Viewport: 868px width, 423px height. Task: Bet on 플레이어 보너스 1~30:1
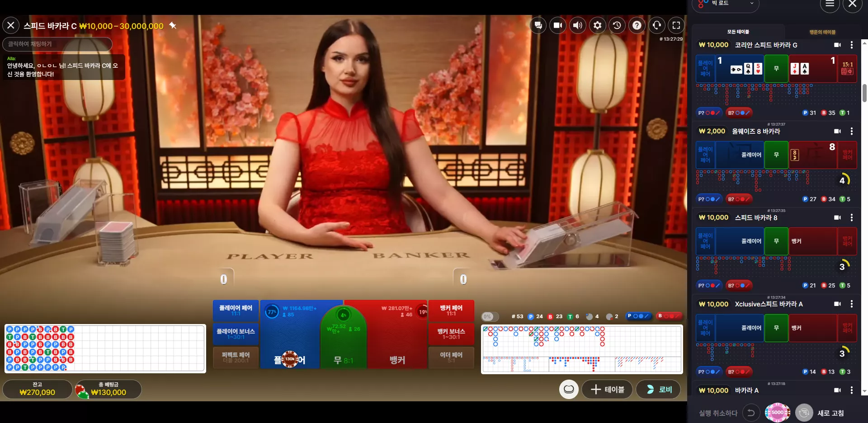tap(236, 334)
